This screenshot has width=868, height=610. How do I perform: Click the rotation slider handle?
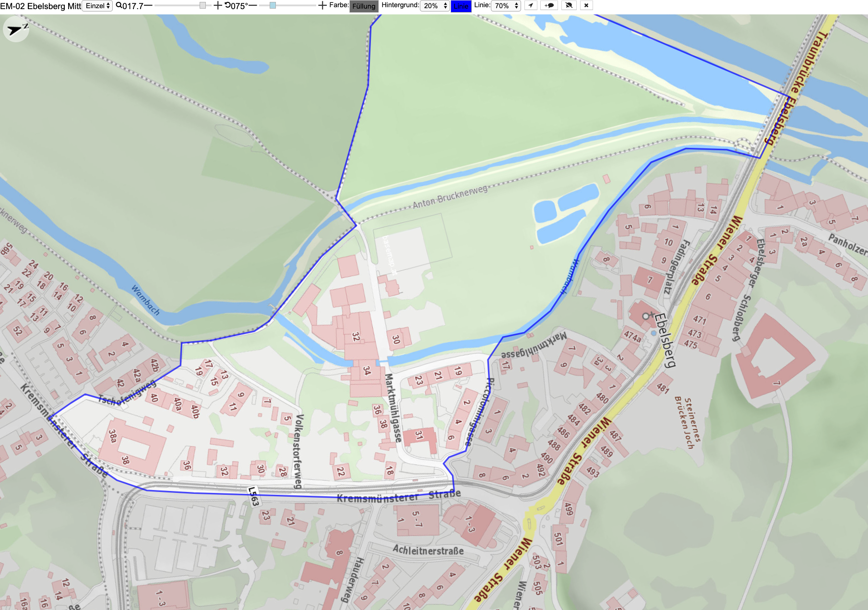[x=273, y=5]
